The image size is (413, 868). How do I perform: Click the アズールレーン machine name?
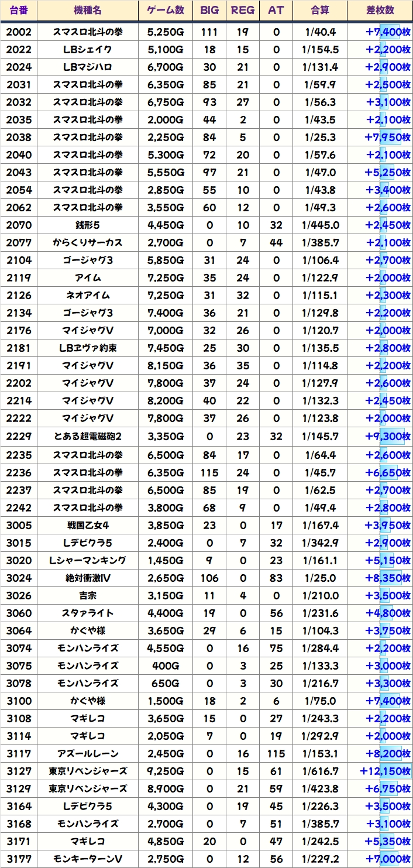pyautogui.click(x=88, y=753)
